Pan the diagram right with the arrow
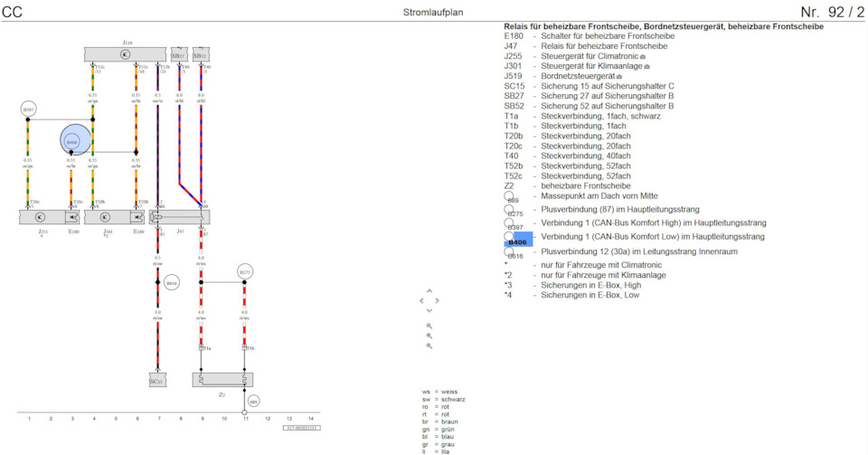The height and width of the screenshot is (455, 868). point(437,300)
